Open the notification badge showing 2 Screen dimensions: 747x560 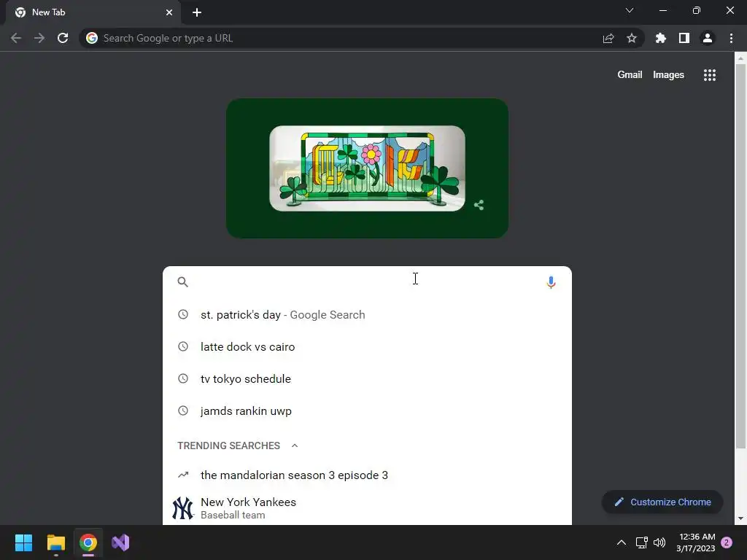coord(727,542)
